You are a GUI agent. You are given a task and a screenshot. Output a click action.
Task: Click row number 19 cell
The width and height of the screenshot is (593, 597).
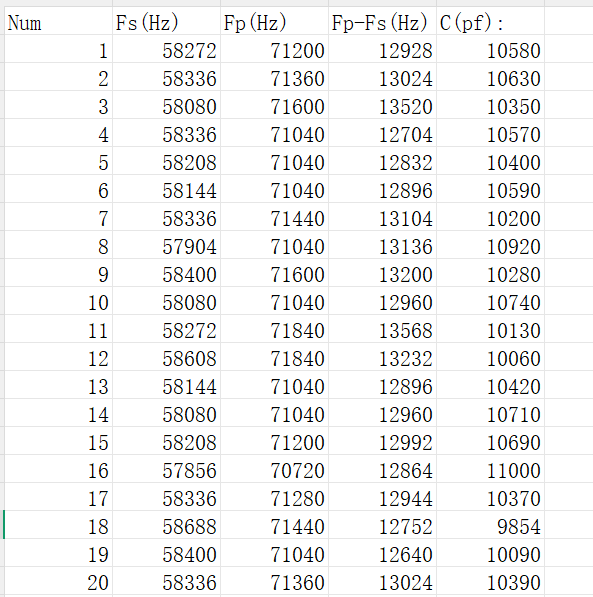point(58,553)
